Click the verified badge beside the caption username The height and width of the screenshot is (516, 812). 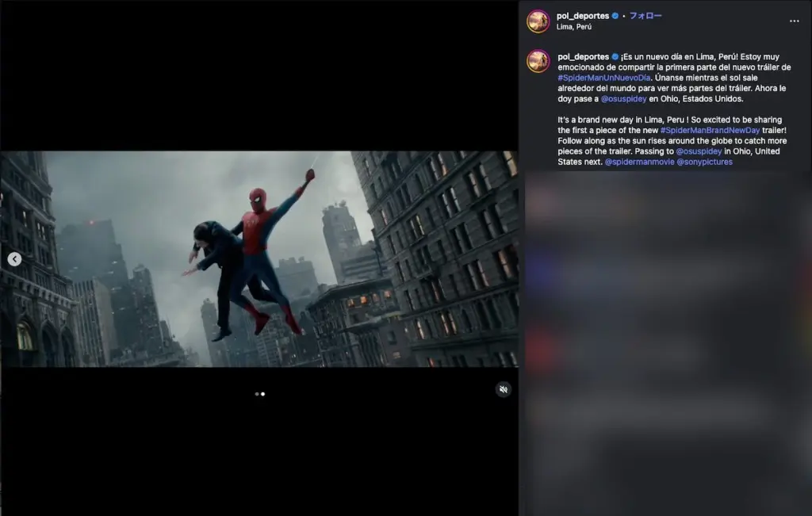615,57
